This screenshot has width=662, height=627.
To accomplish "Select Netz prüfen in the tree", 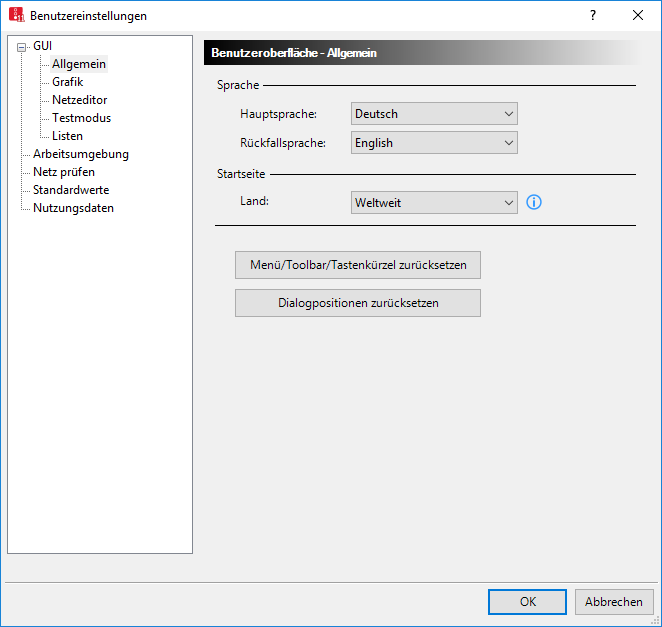I will pyautogui.click(x=64, y=172).
